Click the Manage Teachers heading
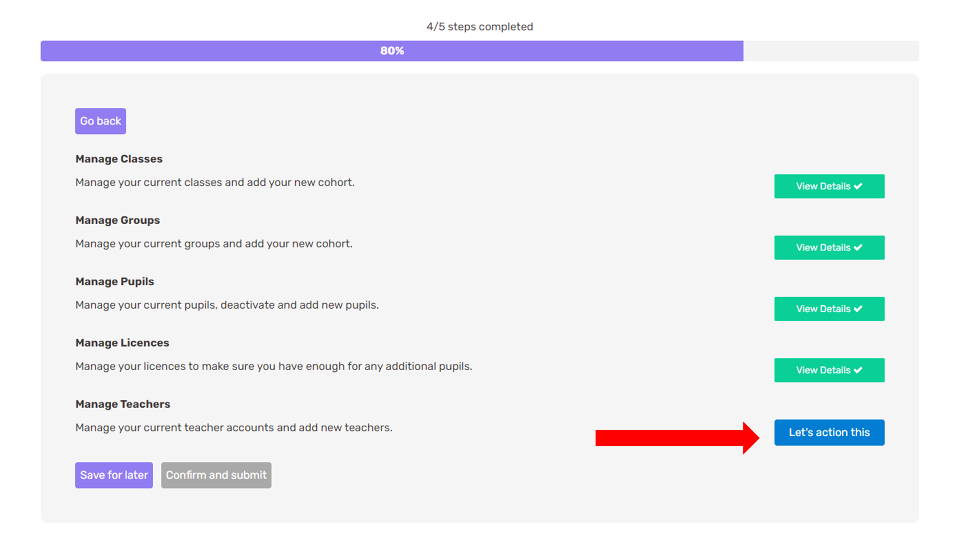Screen dimensions: 975x560 pos(123,404)
